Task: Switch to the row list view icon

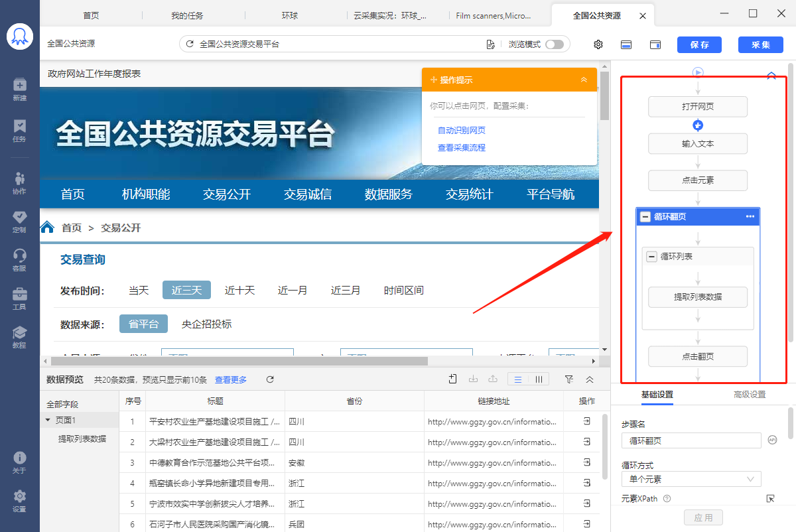Action: point(518,379)
